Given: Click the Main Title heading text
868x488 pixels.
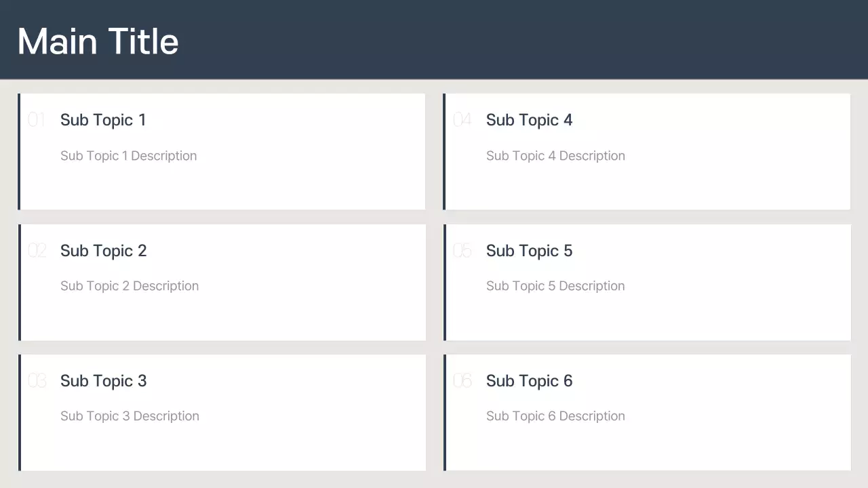Looking at the screenshot, I should point(98,41).
